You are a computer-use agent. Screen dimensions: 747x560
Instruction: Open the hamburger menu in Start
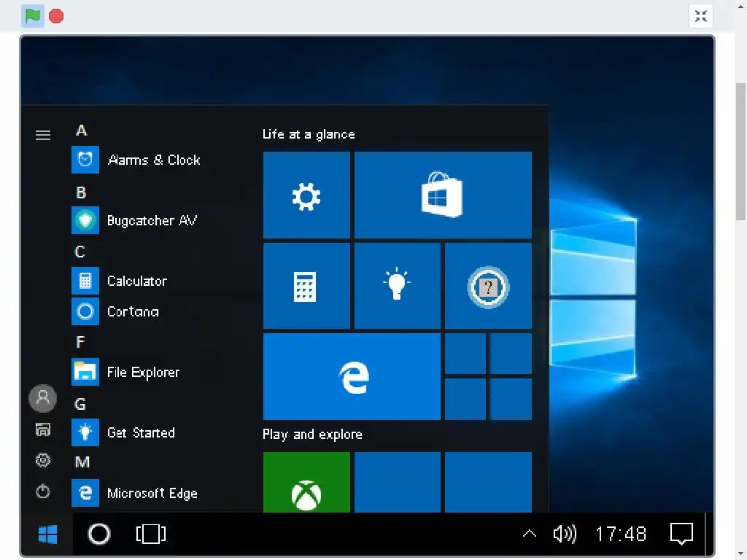(43, 135)
